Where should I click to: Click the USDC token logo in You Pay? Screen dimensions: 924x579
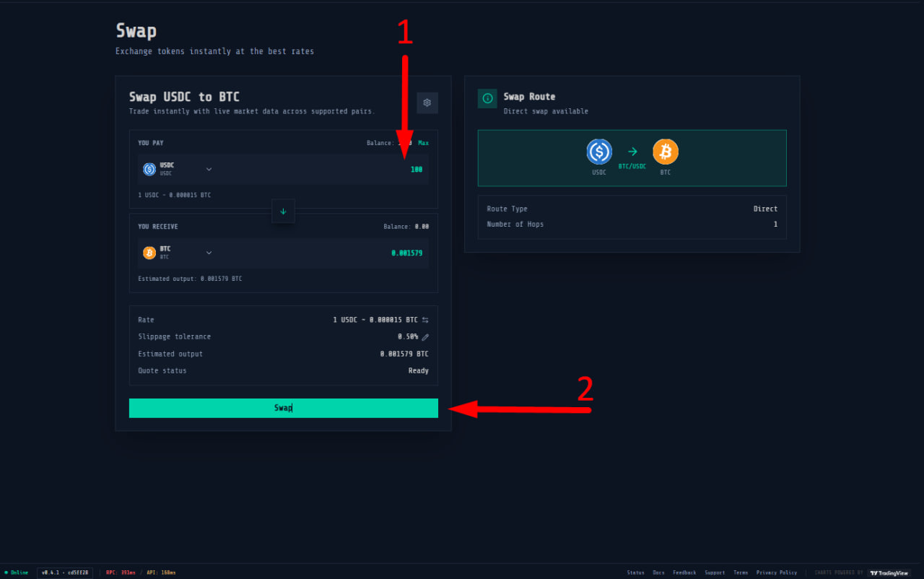(x=149, y=169)
